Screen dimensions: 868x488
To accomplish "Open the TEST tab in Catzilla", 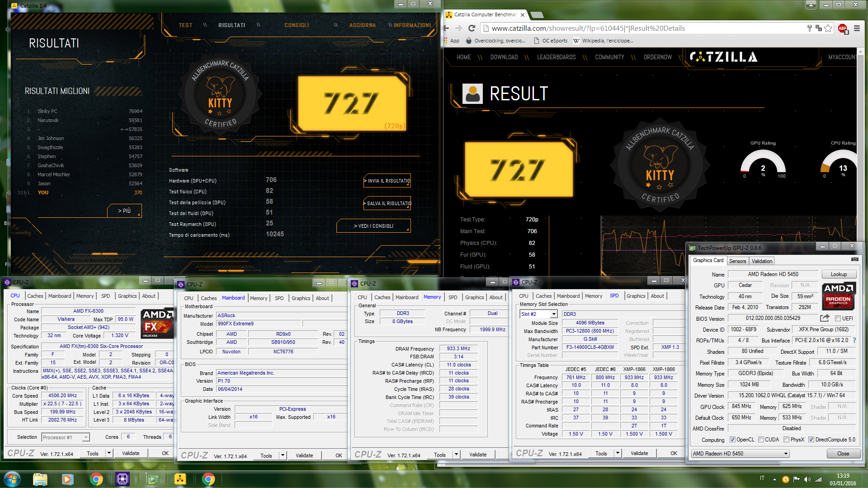I will tap(185, 25).
